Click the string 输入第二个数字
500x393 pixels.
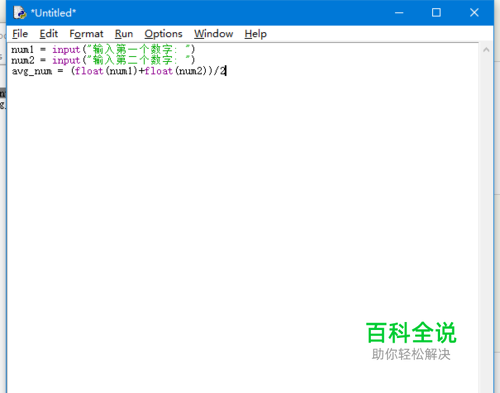pos(139,60)
